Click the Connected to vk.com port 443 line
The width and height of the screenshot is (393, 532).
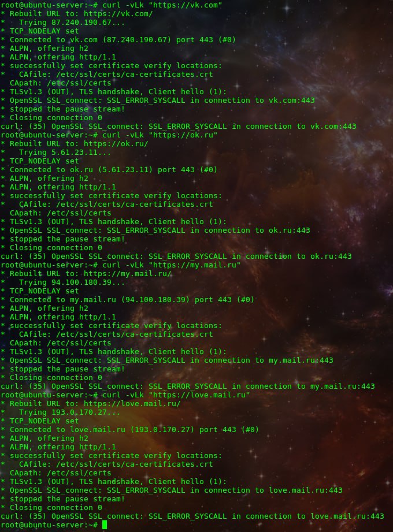[123, 40]
